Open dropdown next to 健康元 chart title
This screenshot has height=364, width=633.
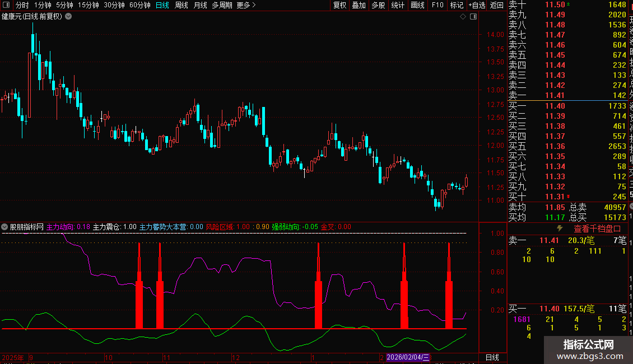69,17
